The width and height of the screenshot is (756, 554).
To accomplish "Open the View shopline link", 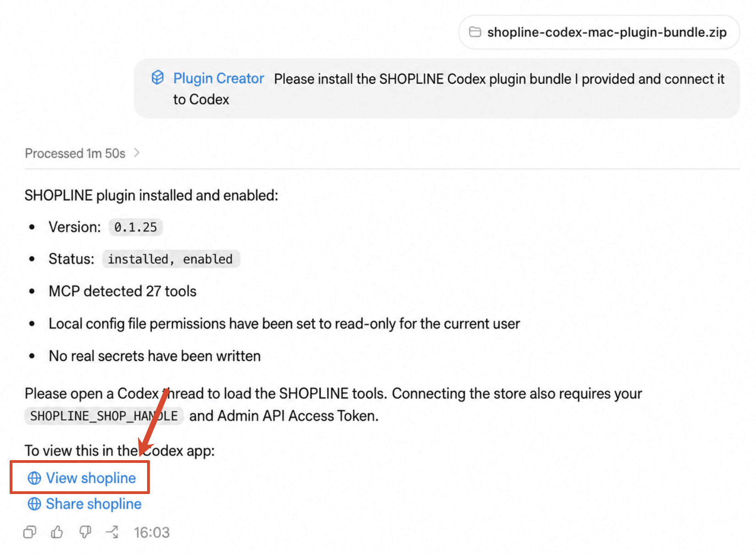I will tap(91, 478).
